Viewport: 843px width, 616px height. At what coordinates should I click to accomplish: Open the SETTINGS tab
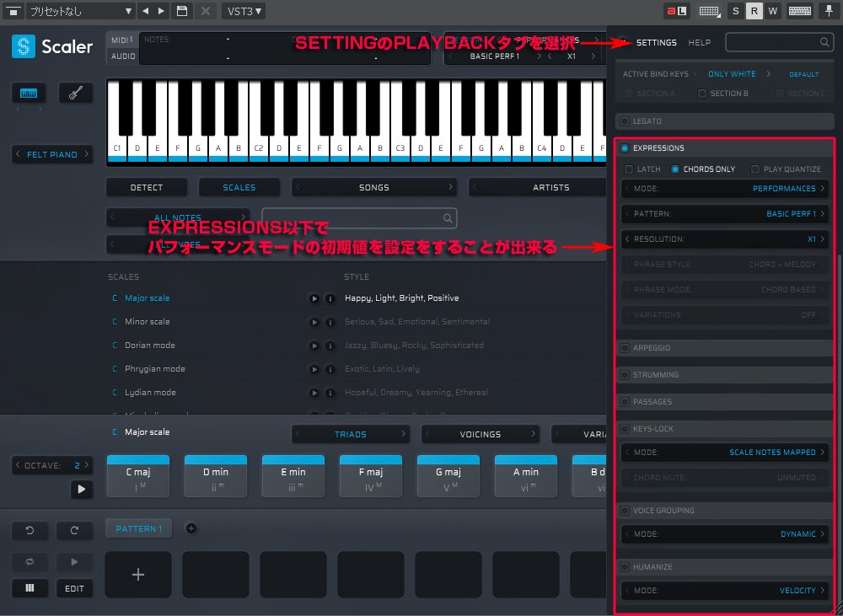[x=657, y=42]
